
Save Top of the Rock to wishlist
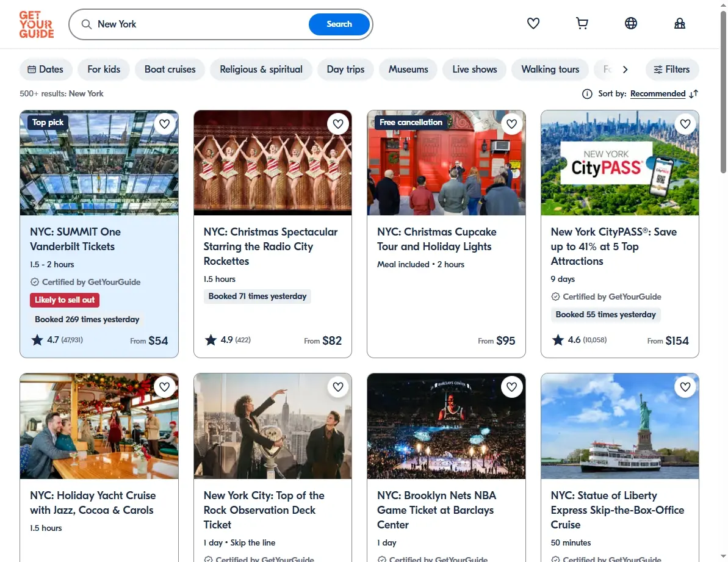click(338, 387)
